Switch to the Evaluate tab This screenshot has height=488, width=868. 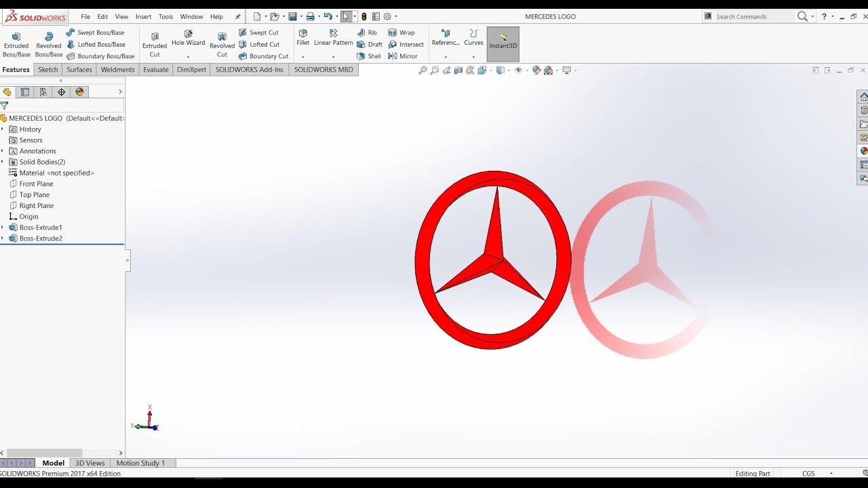coord(156,69)
